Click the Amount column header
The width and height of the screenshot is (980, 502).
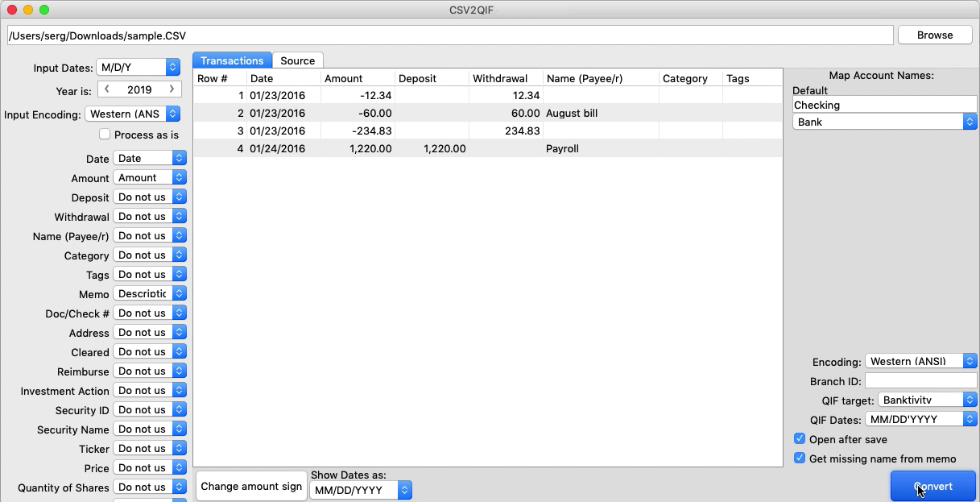click(358, 78)
